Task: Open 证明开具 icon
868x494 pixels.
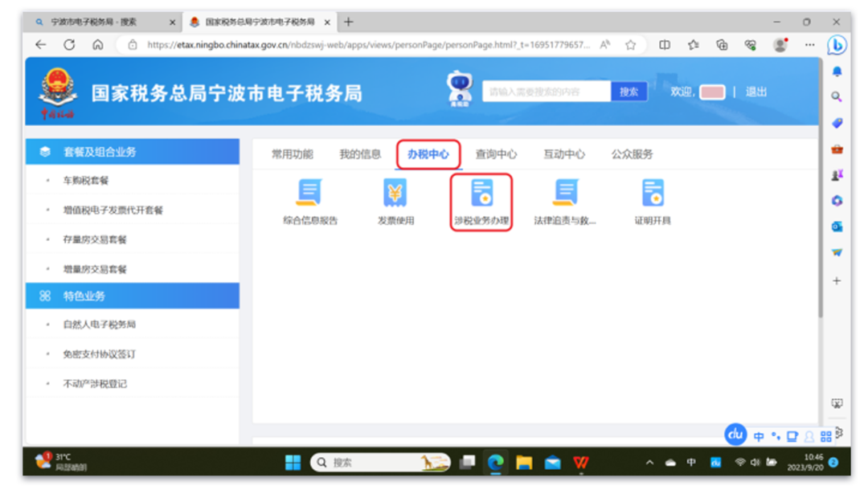Action: point(652,194)
